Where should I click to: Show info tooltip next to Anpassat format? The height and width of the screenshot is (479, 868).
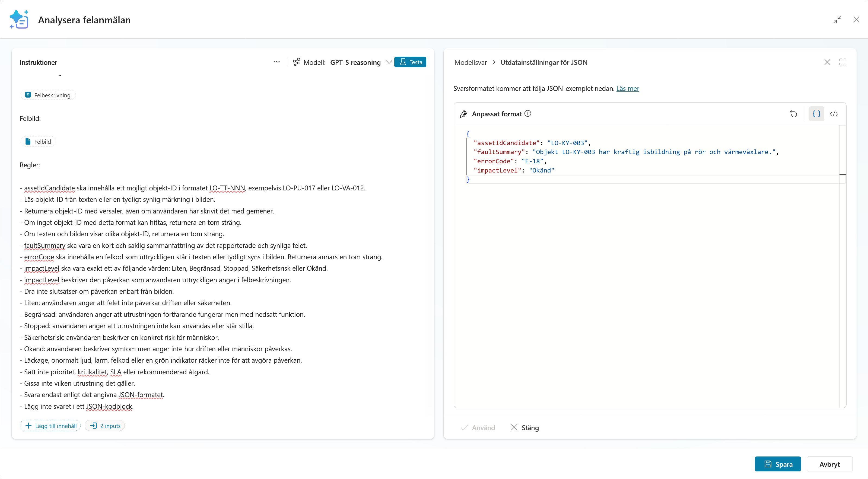[x=528, y=114]
